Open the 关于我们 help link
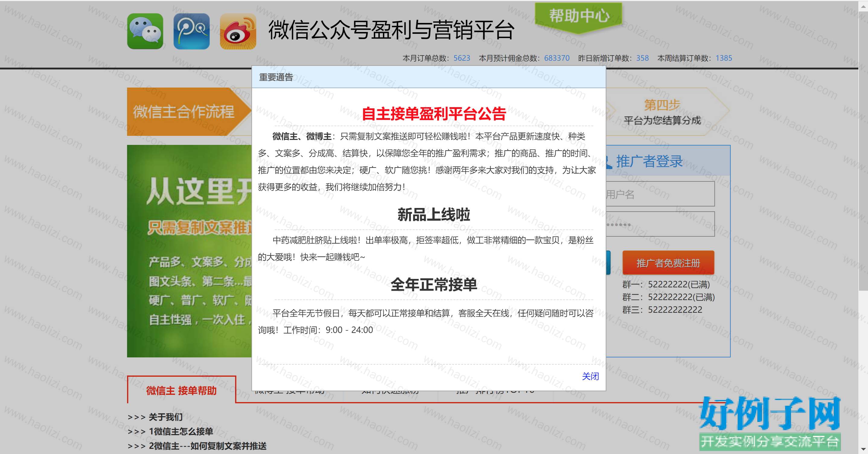The width and height of the screenshot is (868, 454). tap(165, 417)
